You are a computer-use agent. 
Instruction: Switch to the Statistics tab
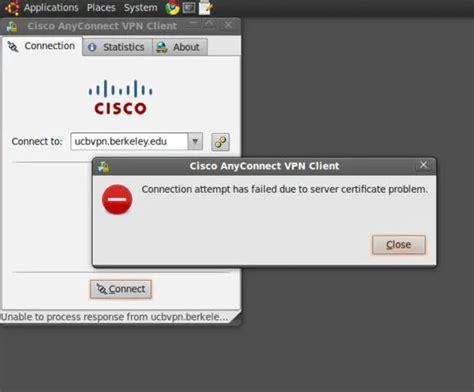click(117, 47)
